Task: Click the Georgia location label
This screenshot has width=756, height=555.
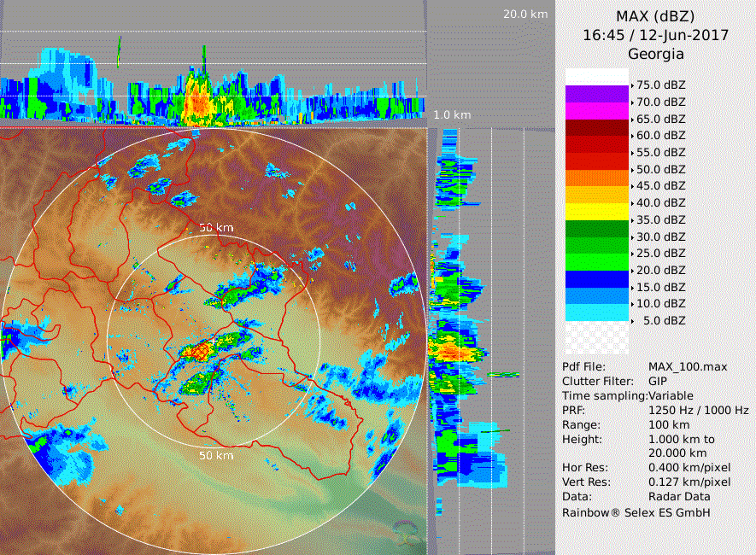Action: click(x=655, y=55)
